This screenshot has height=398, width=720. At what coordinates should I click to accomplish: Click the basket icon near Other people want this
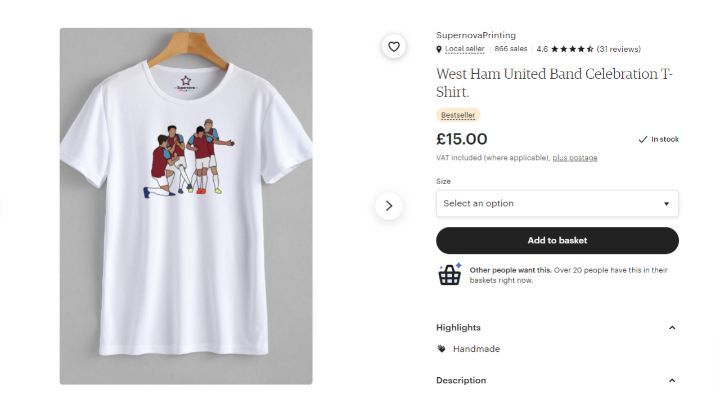tap(450, 274)
